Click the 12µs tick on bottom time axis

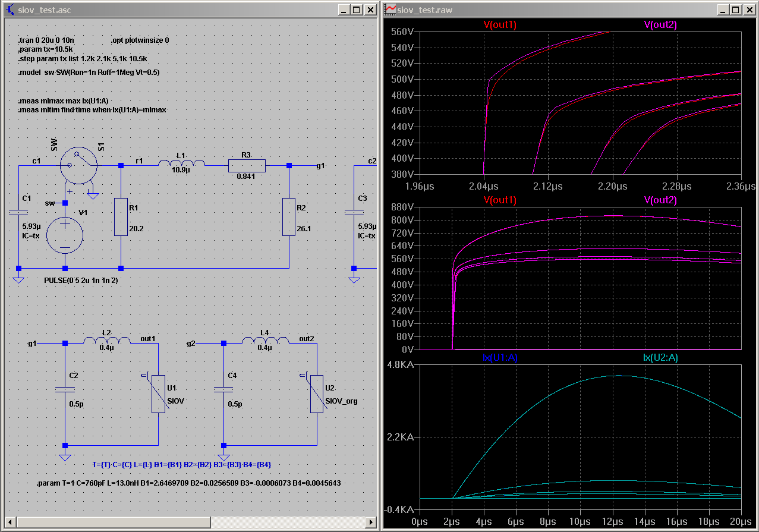point(612,521)
